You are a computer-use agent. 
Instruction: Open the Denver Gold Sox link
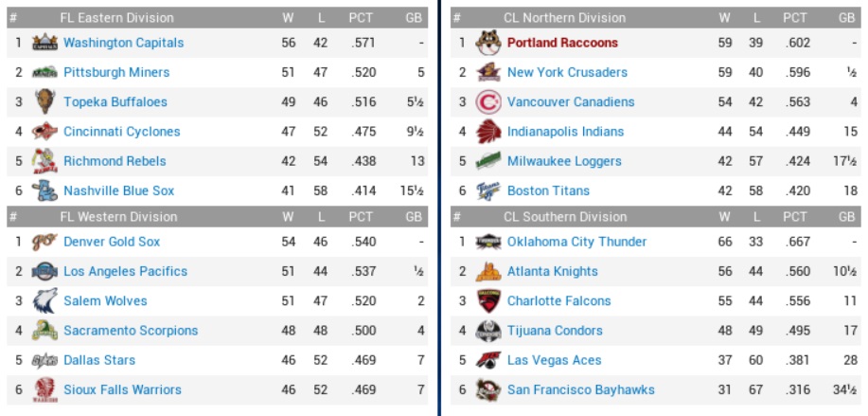[x=112, y=242]
